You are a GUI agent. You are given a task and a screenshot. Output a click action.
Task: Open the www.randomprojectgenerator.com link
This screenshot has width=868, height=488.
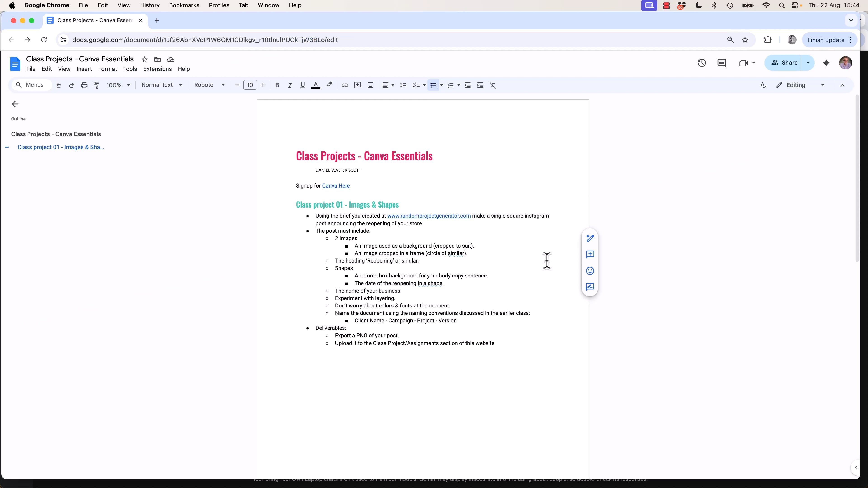[429, 216]
